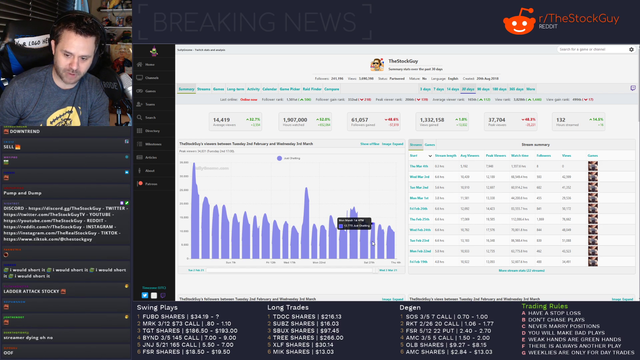The height and width of the screenshot is (360, 640).
Task: Click purple Twitch icon right of day range tabs
Action: pyautogui.click(x=633, y=88)
